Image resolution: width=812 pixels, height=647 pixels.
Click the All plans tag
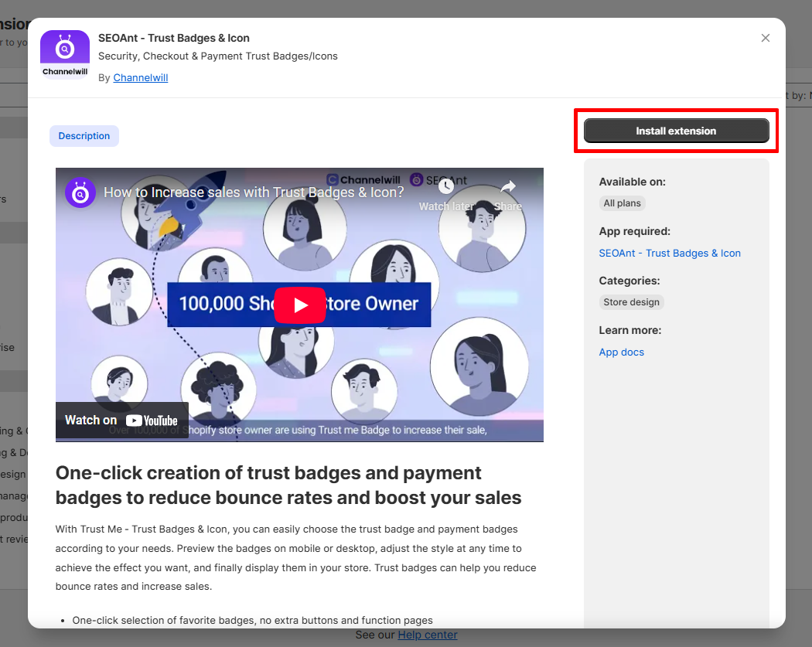tap(622, 203)
